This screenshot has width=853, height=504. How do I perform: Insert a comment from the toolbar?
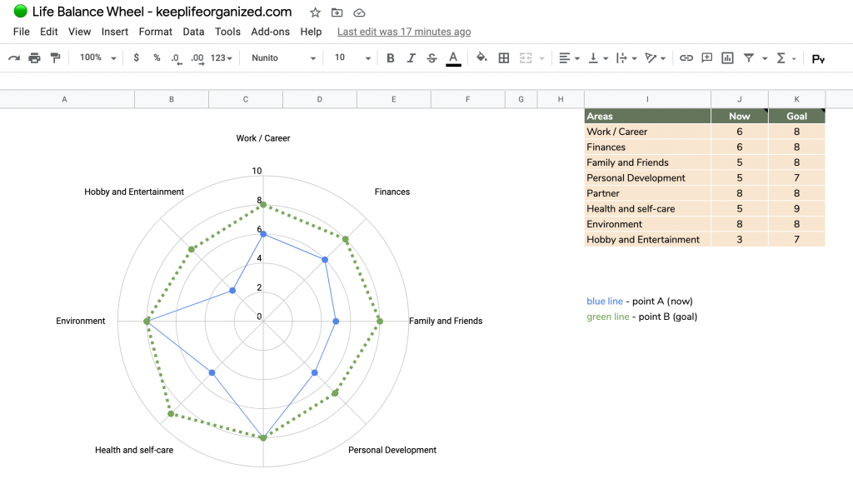point(706,58)
